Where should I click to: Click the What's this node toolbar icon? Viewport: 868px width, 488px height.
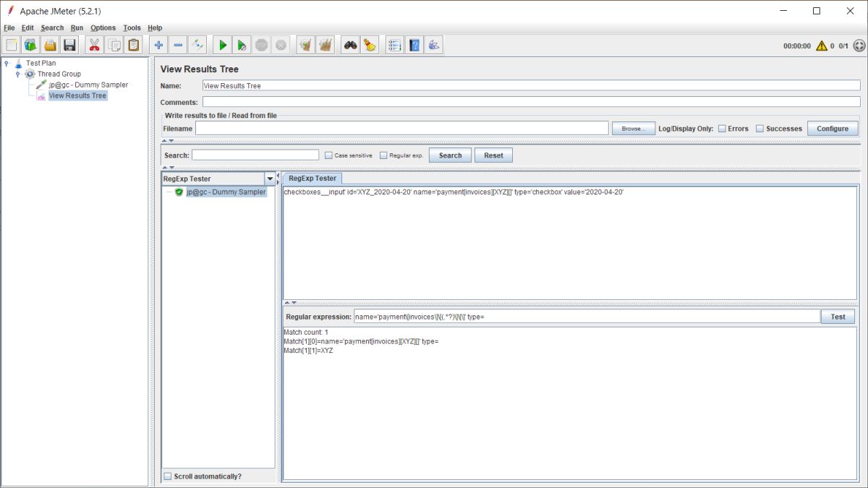click(x=434, y=46)
